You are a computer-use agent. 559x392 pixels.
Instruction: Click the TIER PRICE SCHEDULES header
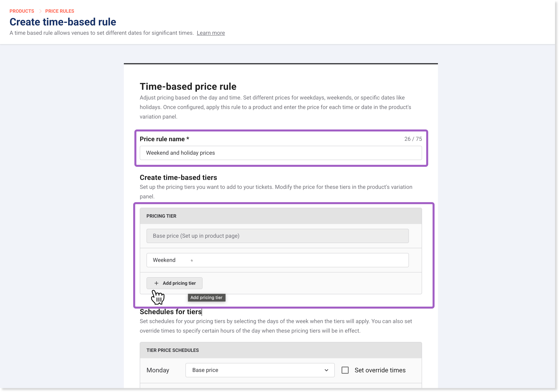pos(281,350)
